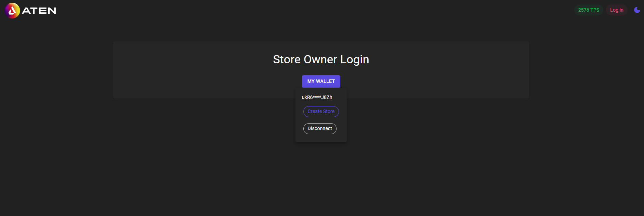Screen dimensions: 644x216
Task: Click the green 2576 TPS badge
Action: point(588,10)
